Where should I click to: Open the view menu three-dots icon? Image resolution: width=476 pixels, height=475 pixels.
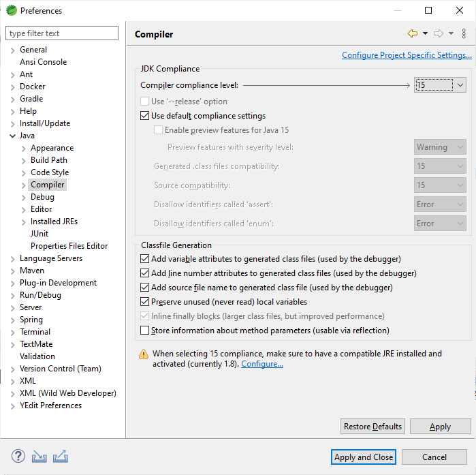464,33
